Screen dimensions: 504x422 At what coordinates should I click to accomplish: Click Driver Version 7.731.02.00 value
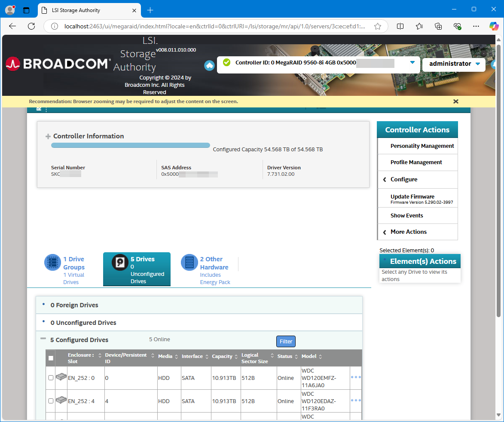click(281, 174)
